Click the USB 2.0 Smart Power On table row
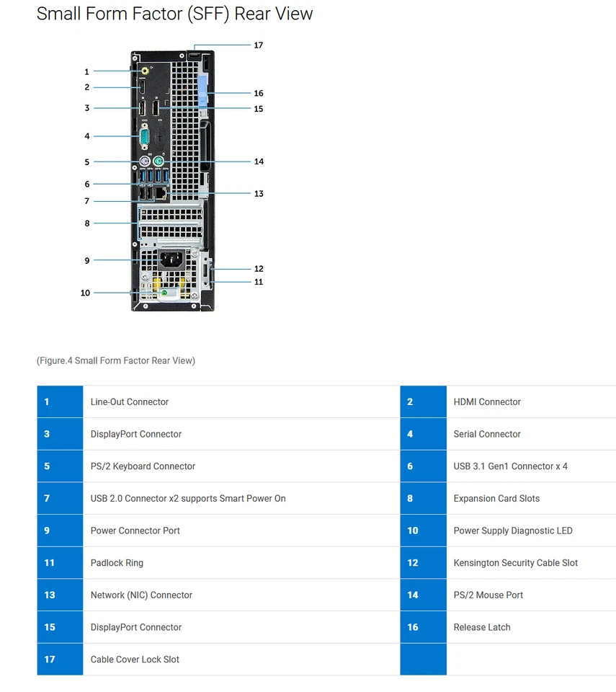The height and width of the screenshot is (692, 616). pyautogui.click(x=187, y=498)
